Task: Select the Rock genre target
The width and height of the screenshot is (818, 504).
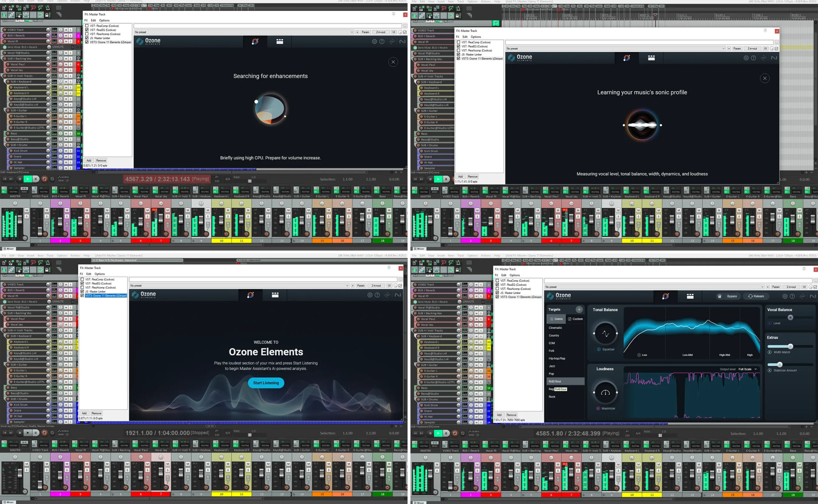Action: coord(565,397)
